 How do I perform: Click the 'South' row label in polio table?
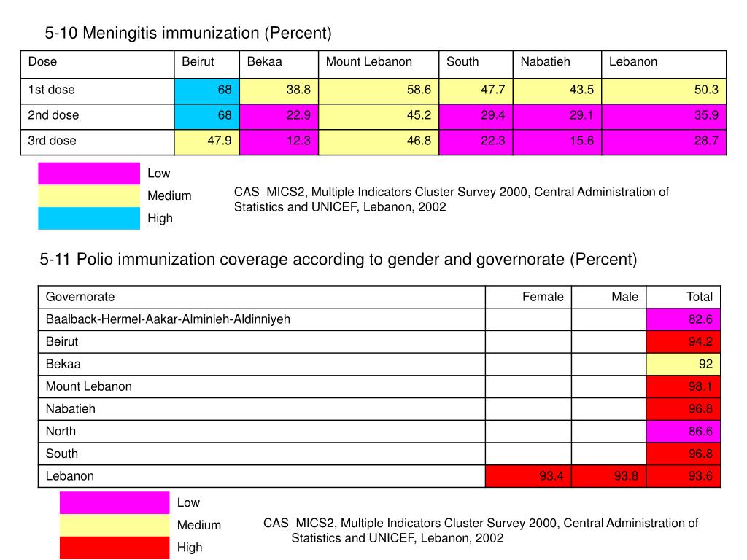click(262, 454)
